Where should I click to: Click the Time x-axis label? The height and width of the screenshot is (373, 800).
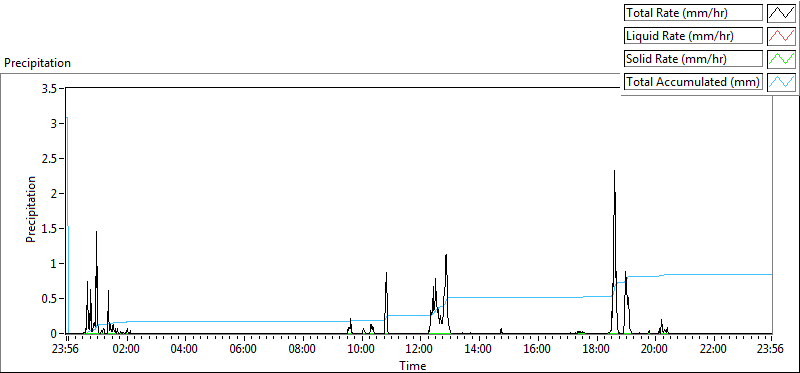(413, 365)
